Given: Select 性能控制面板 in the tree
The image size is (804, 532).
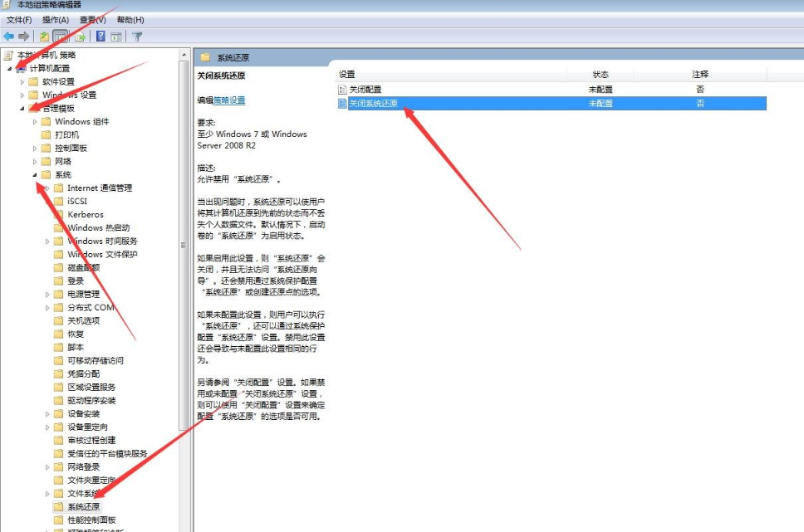Looking at the screenshot, I should (x=92, y=520).
